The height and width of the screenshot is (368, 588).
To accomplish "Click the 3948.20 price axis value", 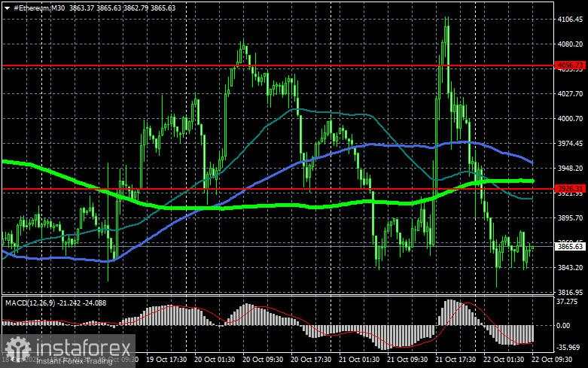I will 570,169.
